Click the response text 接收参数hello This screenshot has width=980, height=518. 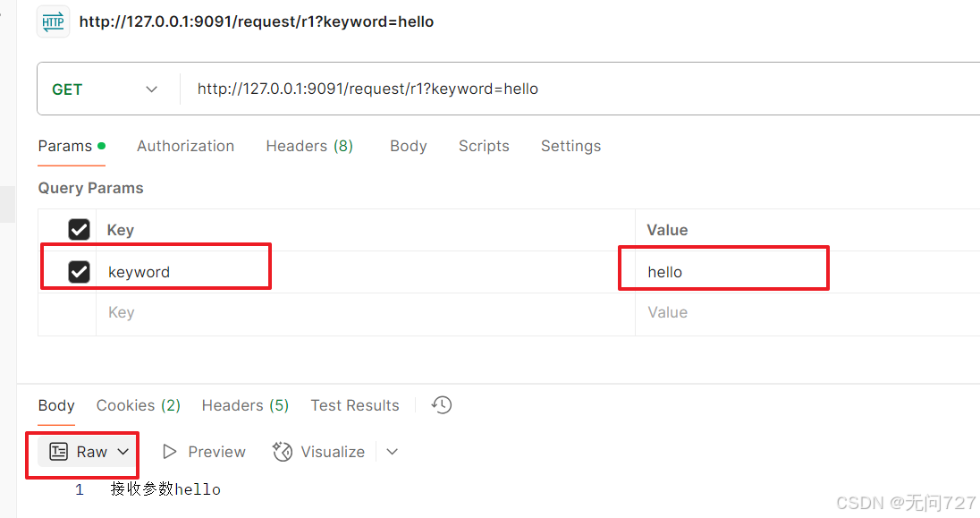(165, 489)
